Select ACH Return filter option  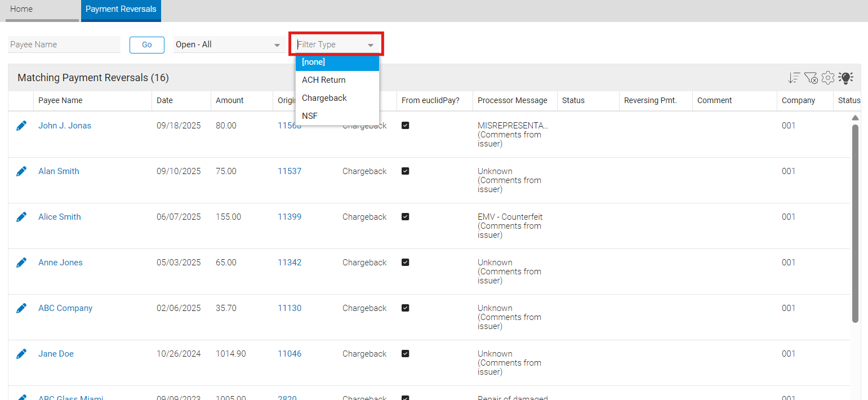337,80
